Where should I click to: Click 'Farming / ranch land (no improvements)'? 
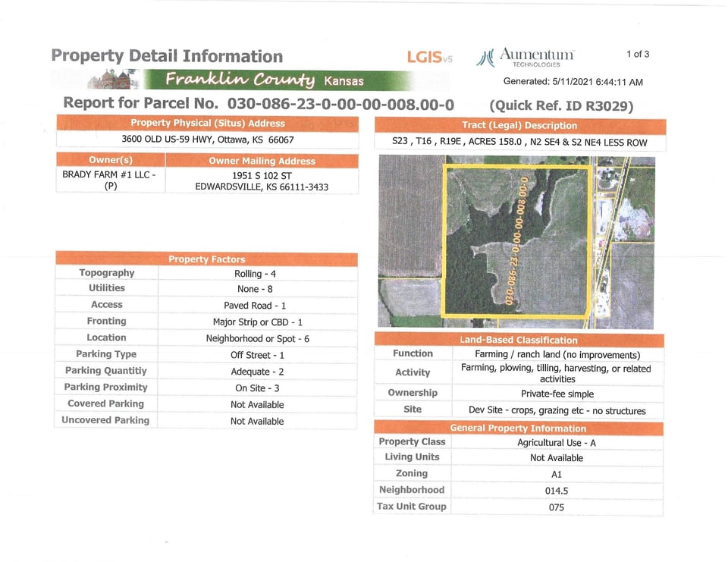point(557,355)
